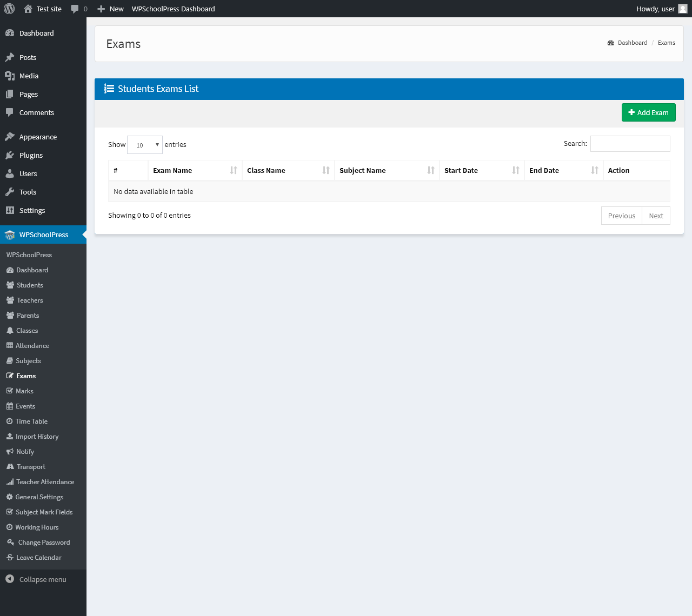Open the Pages menu item

point(43,94)
